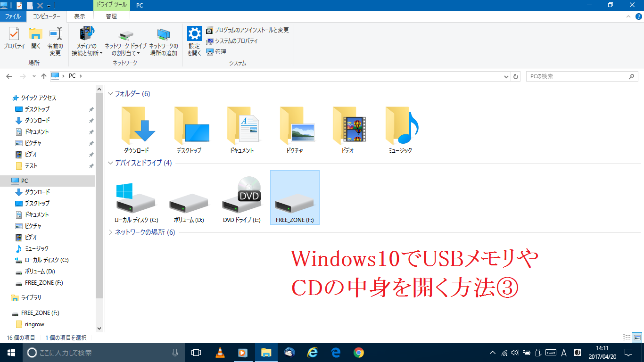Image resolution: width=644 pixels, height=362 pixels.
Task: Click the Back navigation arrow
Action: click(x=9, y=76)
